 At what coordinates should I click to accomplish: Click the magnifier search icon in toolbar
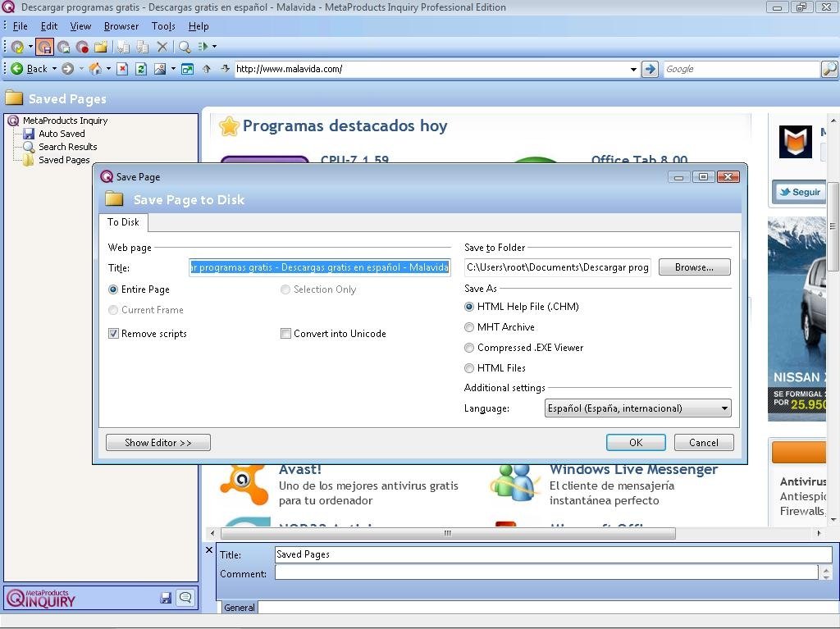coord(185,47)
